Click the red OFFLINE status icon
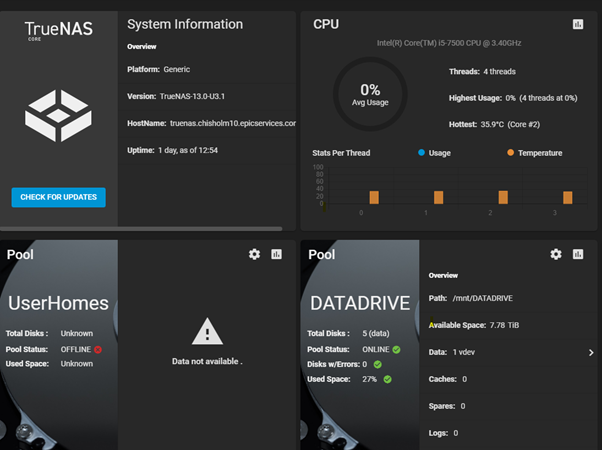The width and height of the screenshot is (602, 450). pyautogui.click(x=98, y=349)
